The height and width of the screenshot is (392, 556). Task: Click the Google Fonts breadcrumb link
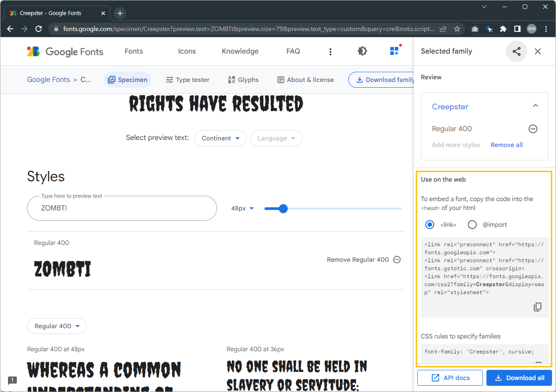point(48,80)
